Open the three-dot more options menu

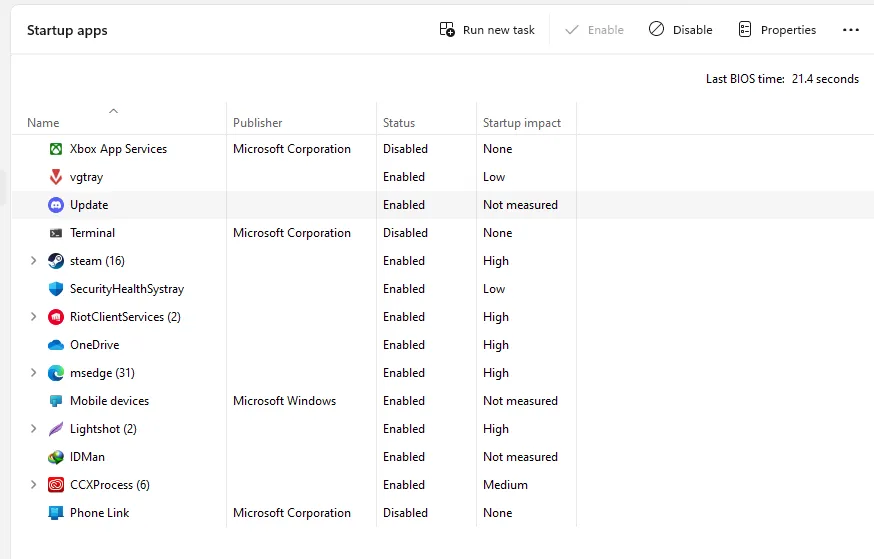tap(851, 30)
